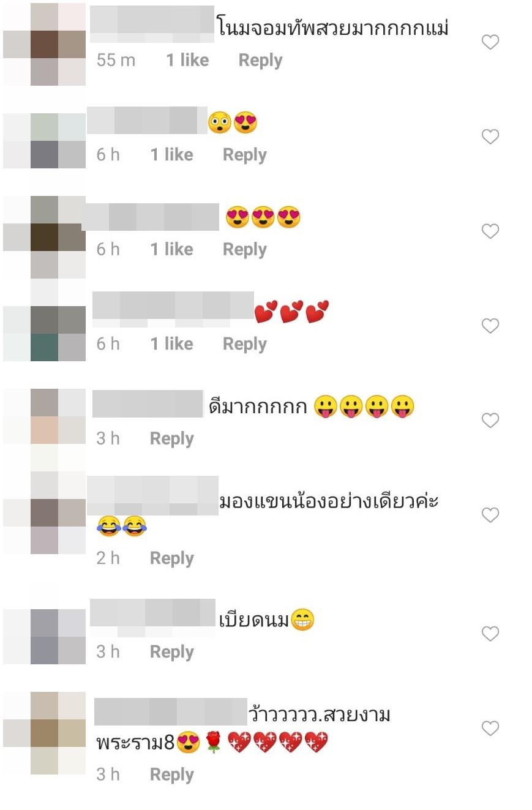Like the comment มองแขนน้องอย่างเดียวค่ะ

[490, 516]
